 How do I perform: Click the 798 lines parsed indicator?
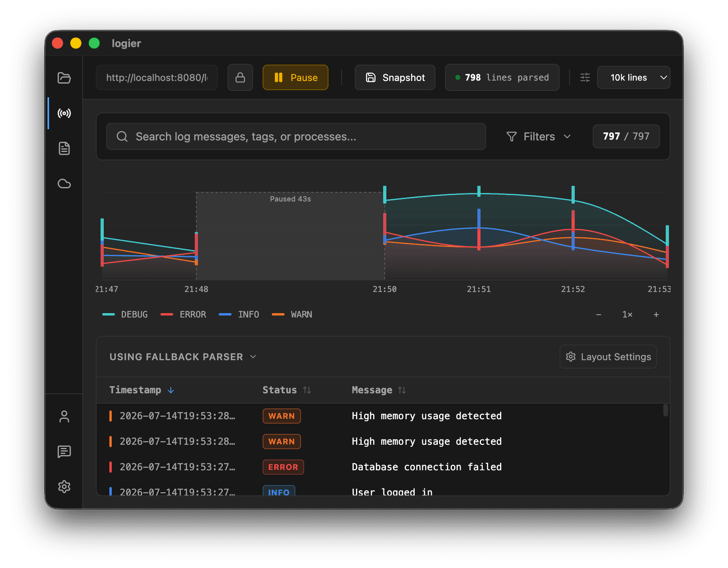(502, 77)
